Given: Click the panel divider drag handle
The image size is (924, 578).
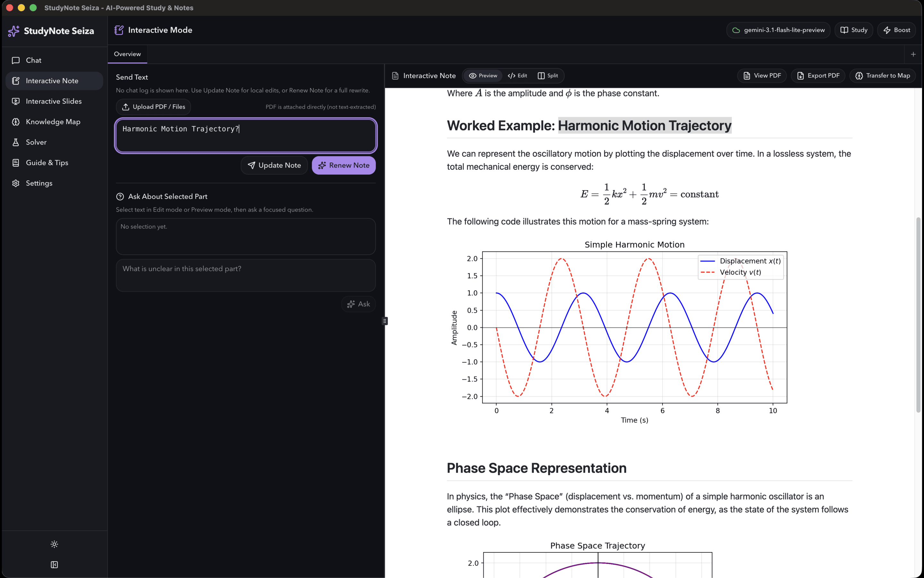Looking at the screenshot, I should pyautogui.click(x=384, y=321).
